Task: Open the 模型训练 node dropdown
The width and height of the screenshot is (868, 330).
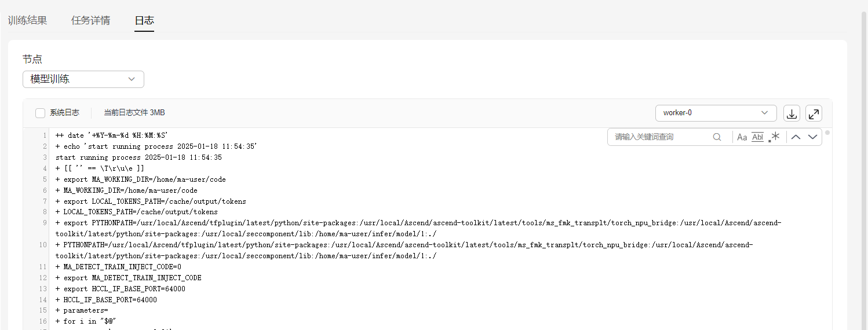Action: [83, 79]
